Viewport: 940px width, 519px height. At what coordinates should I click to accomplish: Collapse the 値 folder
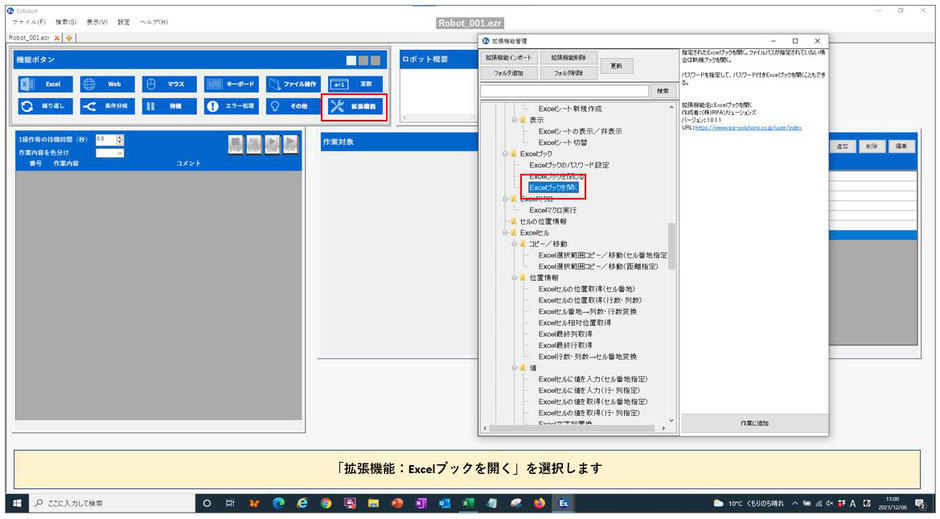[x=514, y=368]
